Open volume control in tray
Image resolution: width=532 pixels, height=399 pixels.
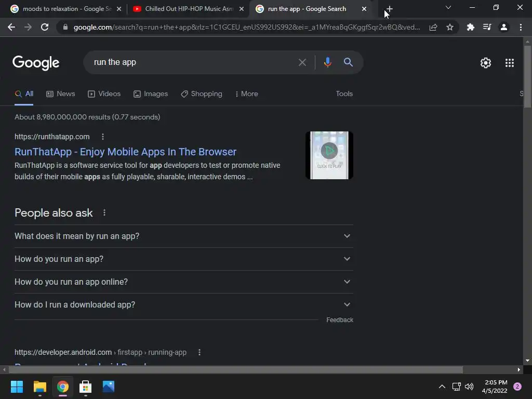click(469, 387)
